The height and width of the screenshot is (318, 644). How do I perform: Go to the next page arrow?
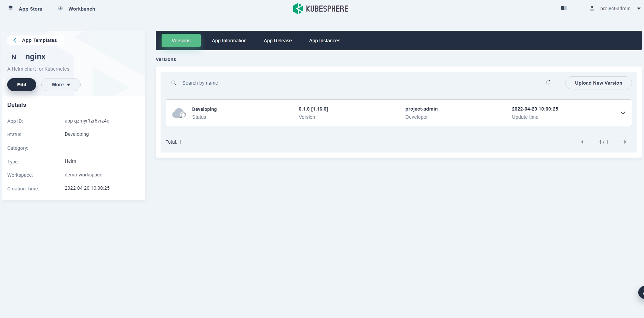(x=622, y=142)
